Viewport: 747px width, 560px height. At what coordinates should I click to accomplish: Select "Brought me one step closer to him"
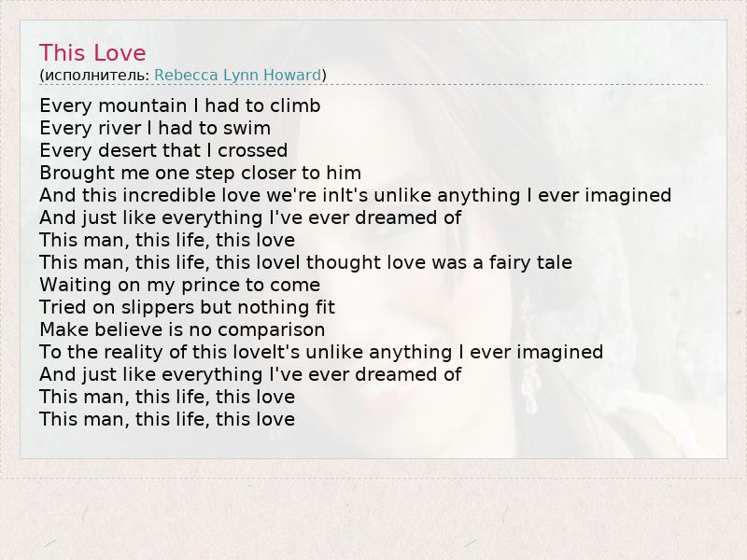point(200,173)
